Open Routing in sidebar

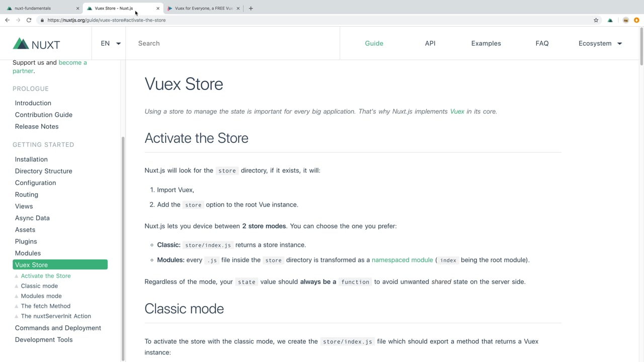coord(27,195)
